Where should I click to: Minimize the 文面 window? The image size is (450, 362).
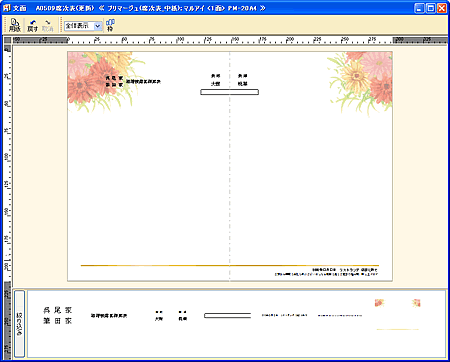(420, 8)
